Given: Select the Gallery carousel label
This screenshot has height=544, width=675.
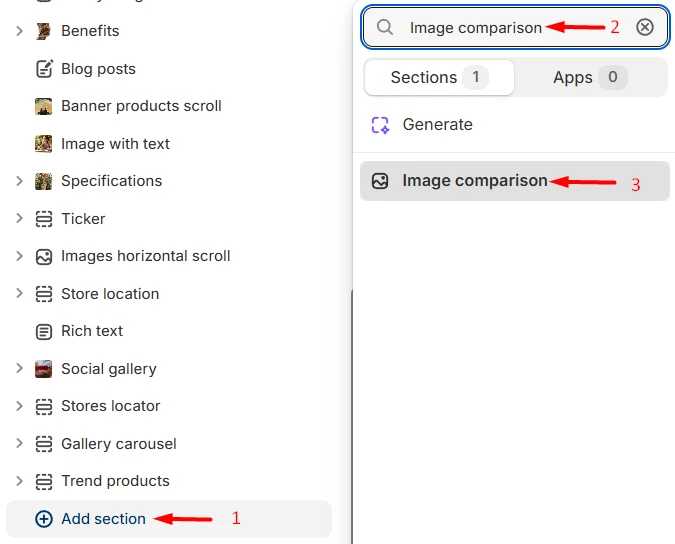Looking at the screenshot, I should [x=119, y=444].
